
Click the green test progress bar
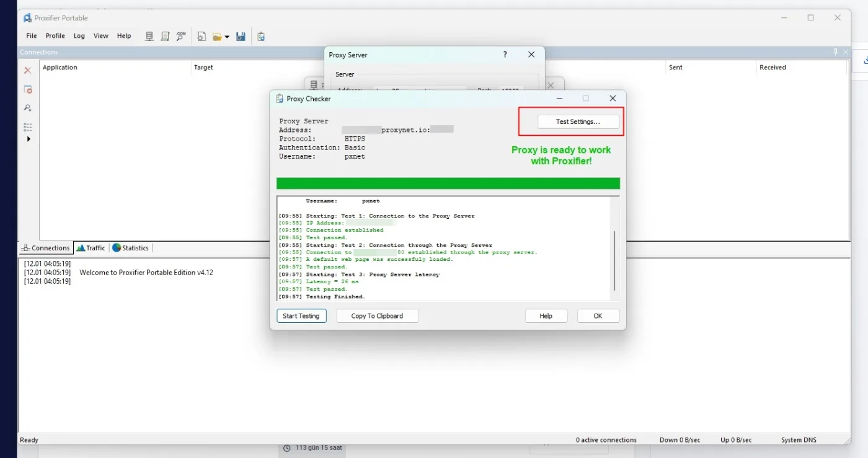448,183
